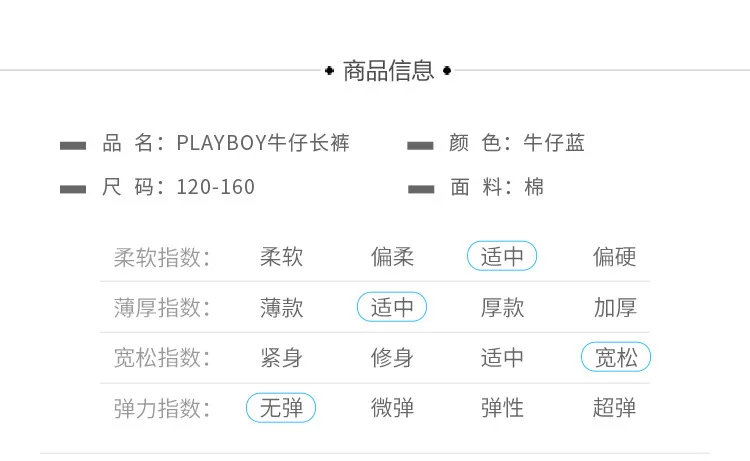The image size is (750, 461).
Task: Choose 偏硬 in softness row
Action: coord(615,256)
